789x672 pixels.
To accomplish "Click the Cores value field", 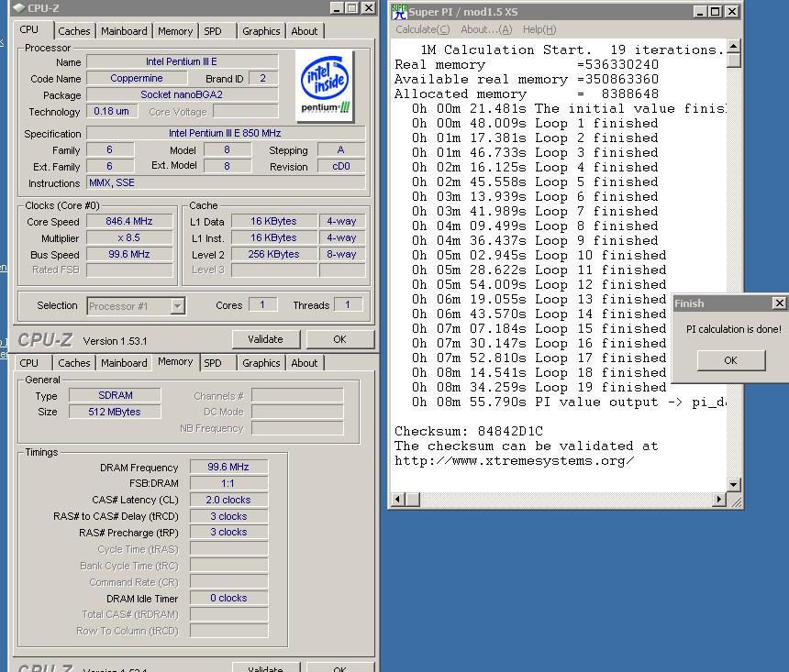I will [x=262, y=304].
